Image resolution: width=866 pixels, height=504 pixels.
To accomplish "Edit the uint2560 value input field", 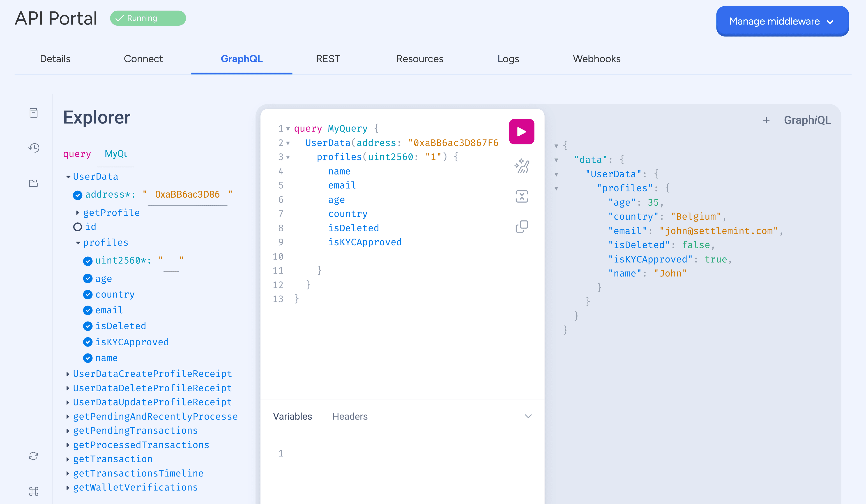I will click(171, 261).
